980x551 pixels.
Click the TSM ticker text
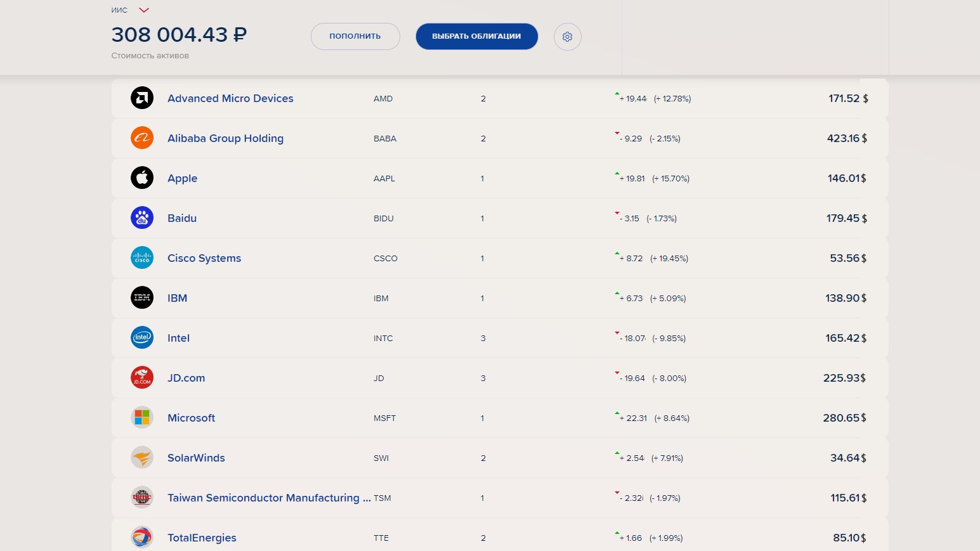tap(382, 498)
